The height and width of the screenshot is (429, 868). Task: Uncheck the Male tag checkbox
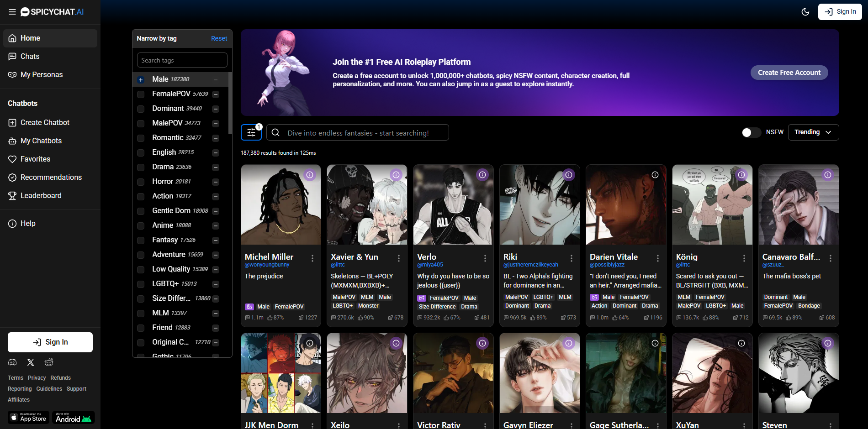coord(141,80)
